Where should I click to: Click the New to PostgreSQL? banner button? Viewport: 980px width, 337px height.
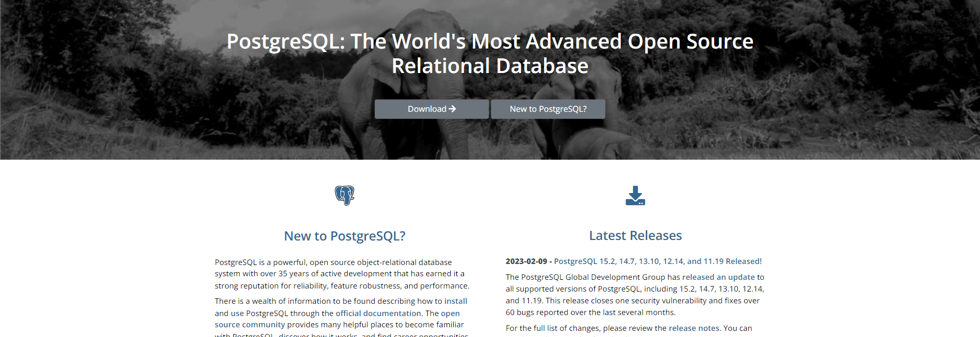tap(548, 109)
